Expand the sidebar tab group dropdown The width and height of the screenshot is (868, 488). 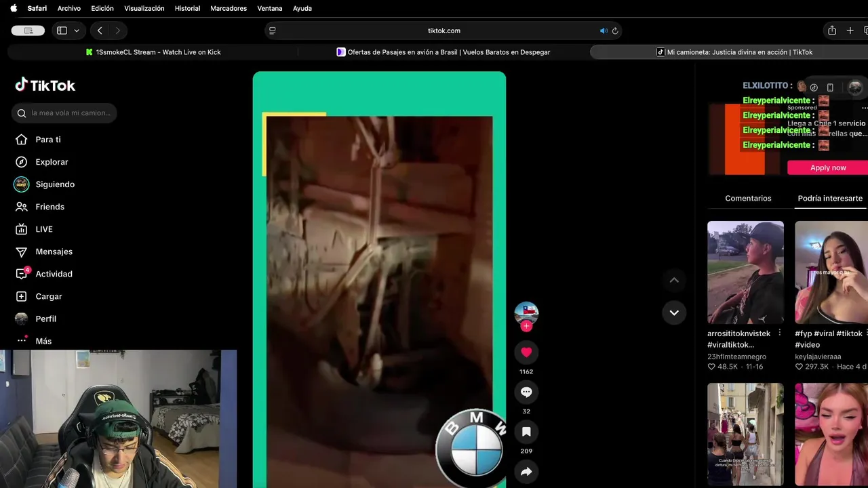tap(77, 30)
